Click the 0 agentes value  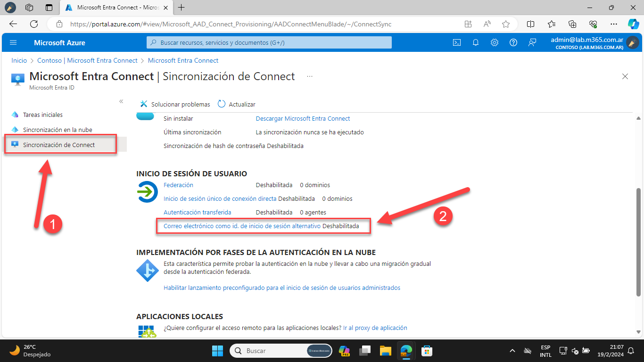coord(313,212)
